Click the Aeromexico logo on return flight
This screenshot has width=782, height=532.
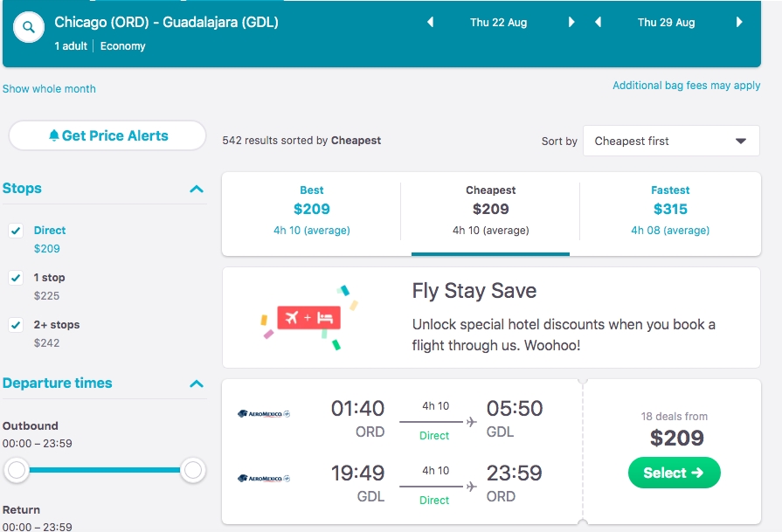pyautogui.click(x=263, y=479)
